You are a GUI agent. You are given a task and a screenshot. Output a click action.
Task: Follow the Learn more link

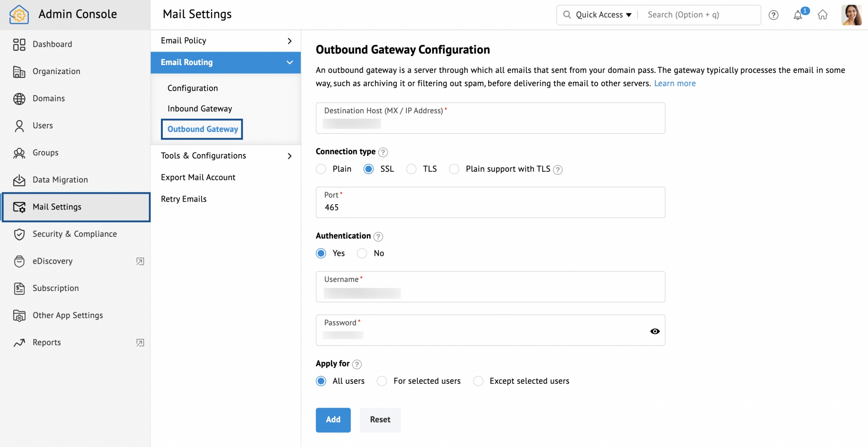pos(674,84)
